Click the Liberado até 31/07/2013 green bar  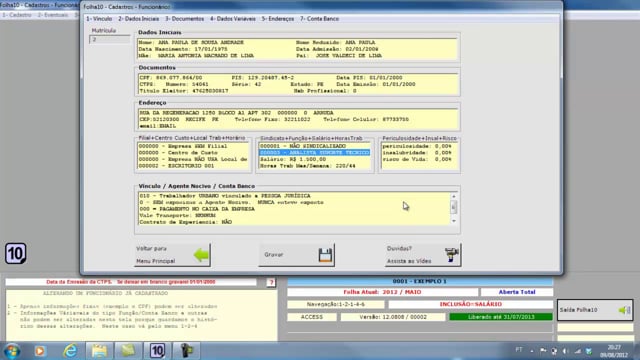(501, 317)
